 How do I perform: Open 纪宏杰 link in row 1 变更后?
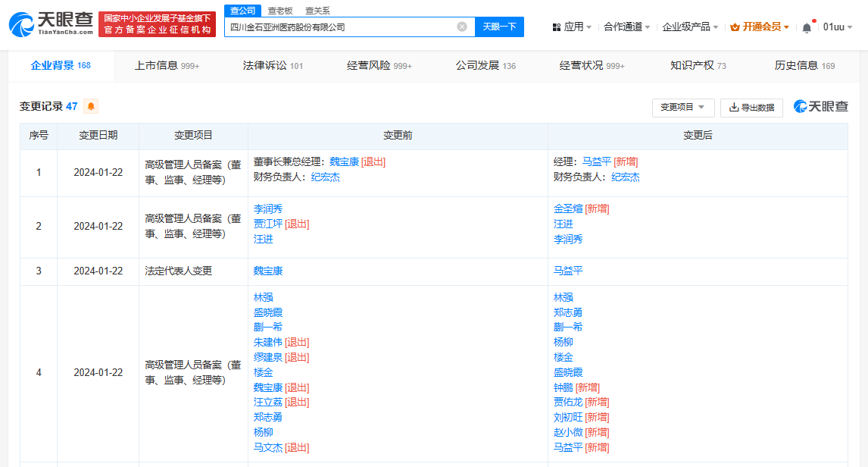[x=626, y=177]
